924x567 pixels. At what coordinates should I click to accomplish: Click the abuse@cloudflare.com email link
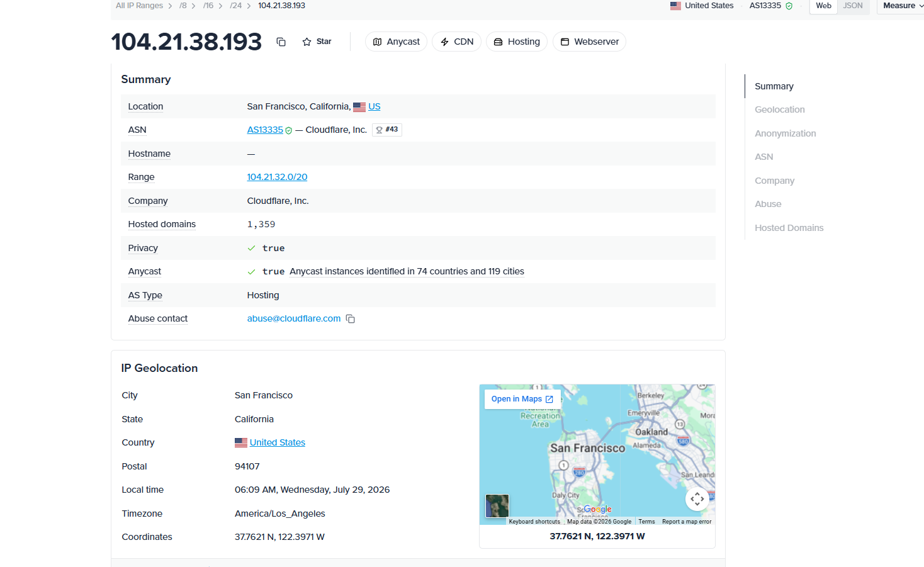294,318
